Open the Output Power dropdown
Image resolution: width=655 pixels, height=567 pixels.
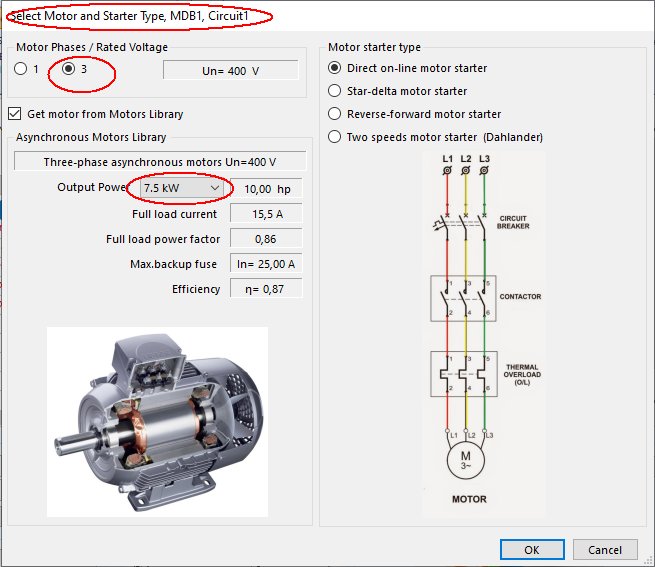(181, 188)
